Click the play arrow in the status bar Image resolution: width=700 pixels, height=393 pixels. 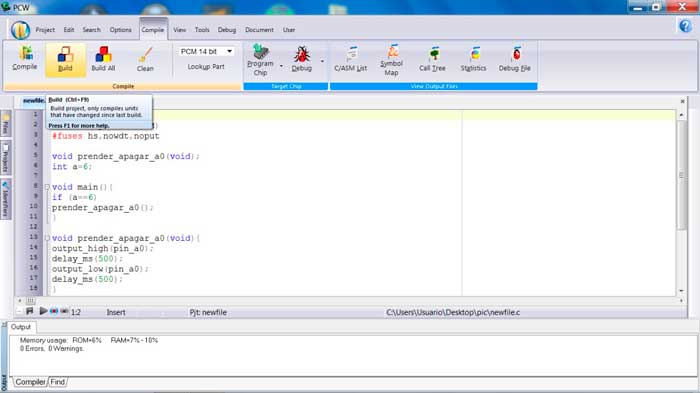pyautogui.click(x=43, y=311)
